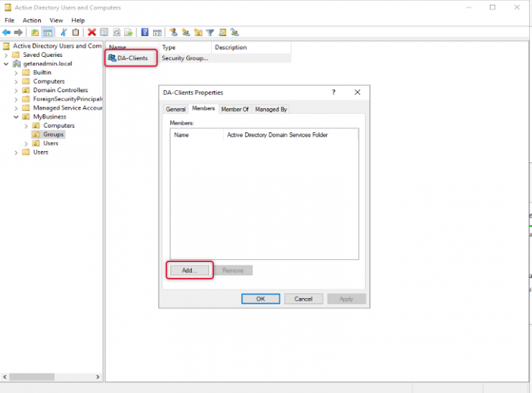The width and height of the screenshot is (532, 393).
Task: Expand the top-level Users container
Action: coord(16,152)
